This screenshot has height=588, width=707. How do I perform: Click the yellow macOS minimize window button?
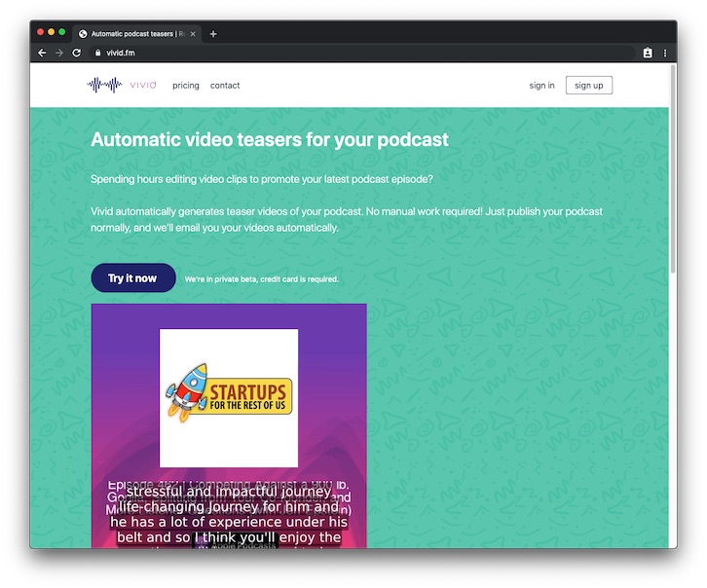click(51, 32)
